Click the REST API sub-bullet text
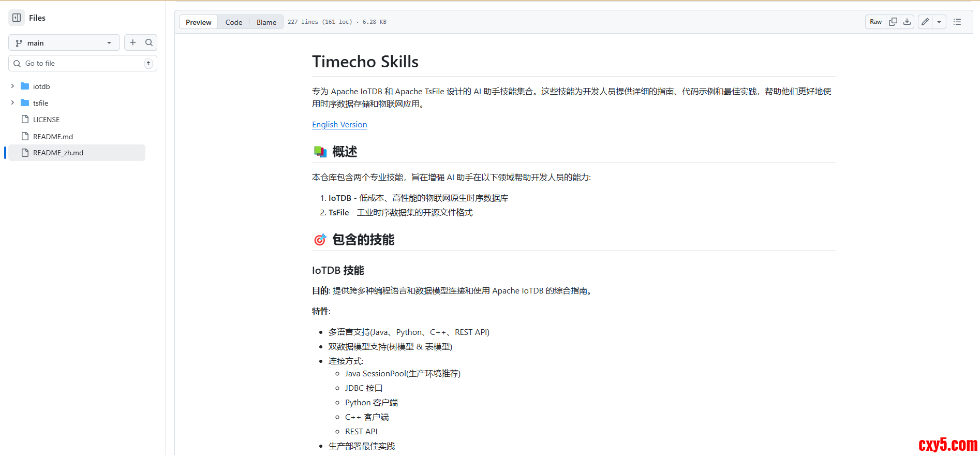Screen dimensions: 980x455 361,432
